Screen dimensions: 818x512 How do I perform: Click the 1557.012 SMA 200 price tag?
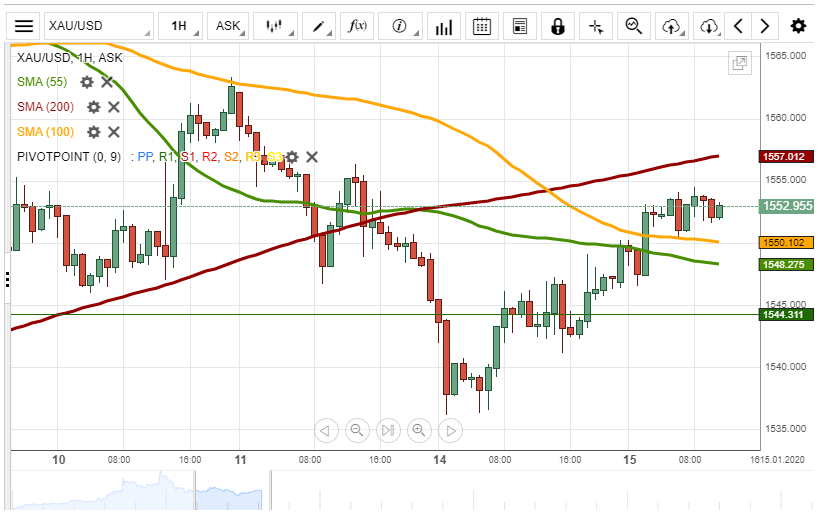786,157
